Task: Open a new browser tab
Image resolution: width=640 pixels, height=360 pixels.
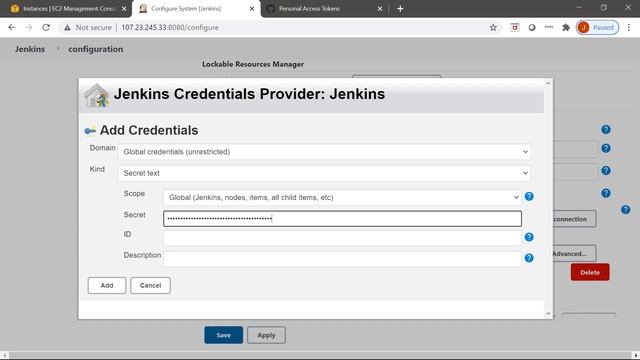Action: coord(400,9)
